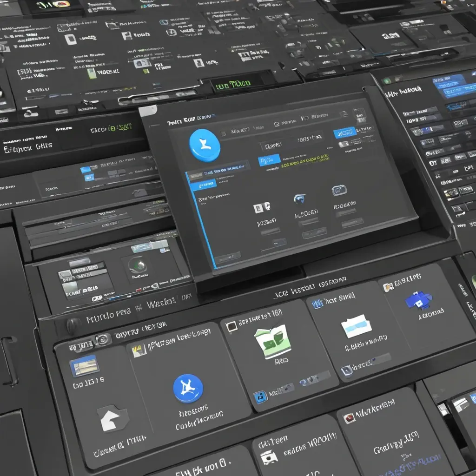The image size is (476, 476).
Task: Click the bright blue button in the center window's top-right
Action: click(x=344, y=132)
